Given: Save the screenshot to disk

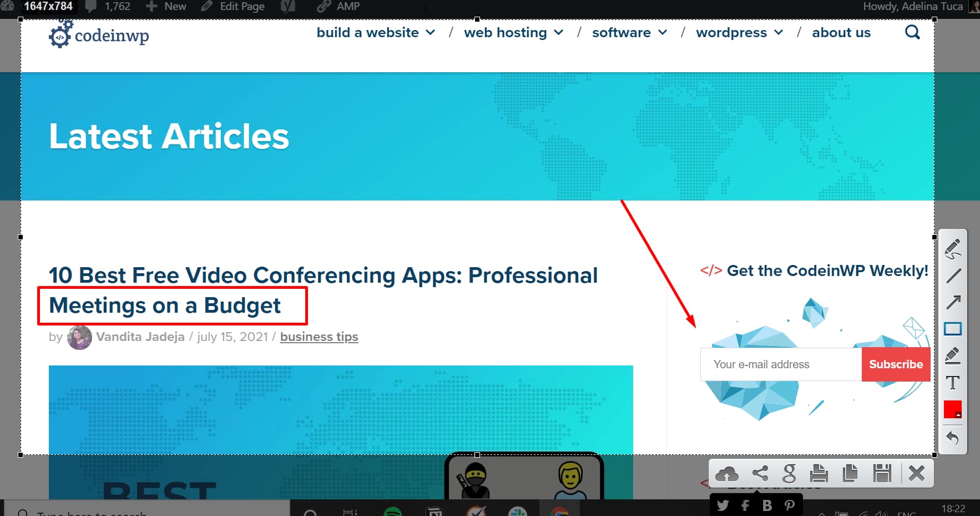Looking at the screenshot, I should point(881,474).
